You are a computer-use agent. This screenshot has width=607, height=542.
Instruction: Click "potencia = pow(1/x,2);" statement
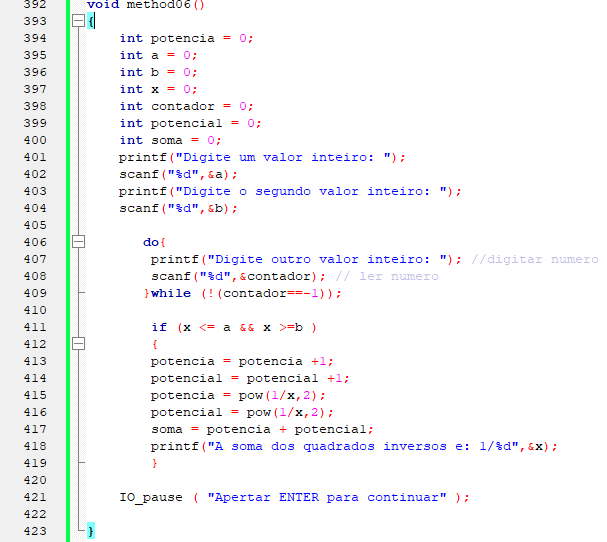(238, 395)
